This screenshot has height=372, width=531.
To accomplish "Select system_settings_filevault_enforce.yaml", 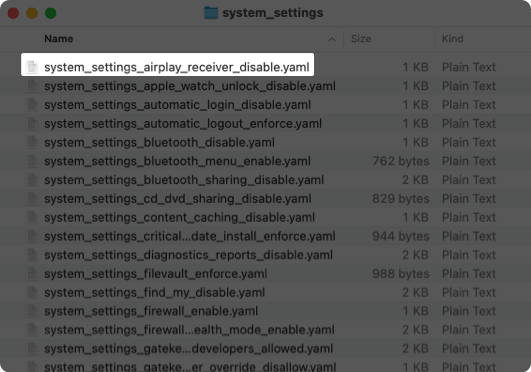I will pos(156,274).
